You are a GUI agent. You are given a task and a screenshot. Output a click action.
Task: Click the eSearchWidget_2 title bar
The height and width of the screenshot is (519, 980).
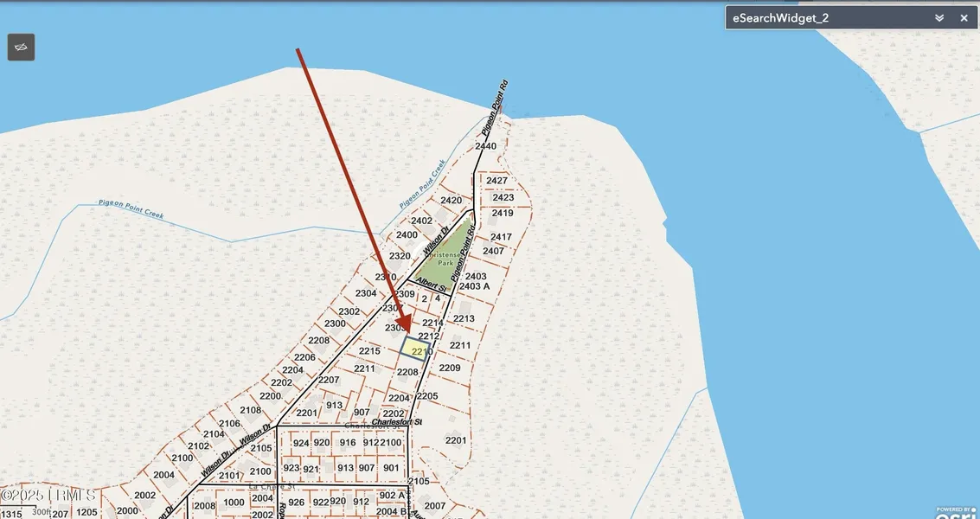(x=822, y=18)
